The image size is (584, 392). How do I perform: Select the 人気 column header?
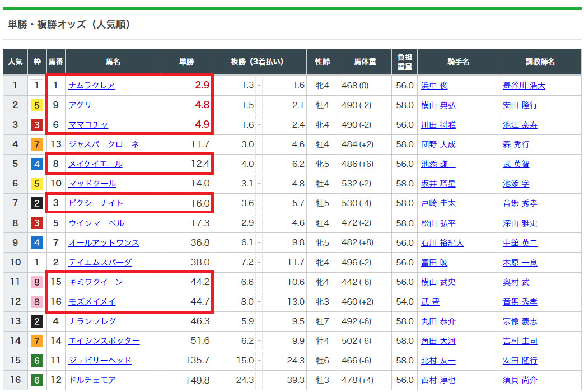tap(15, 62)
